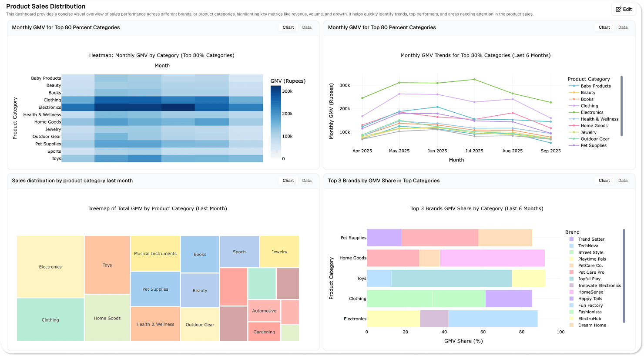Switch heatmap panel to the Data view

(x=307, y=27)
